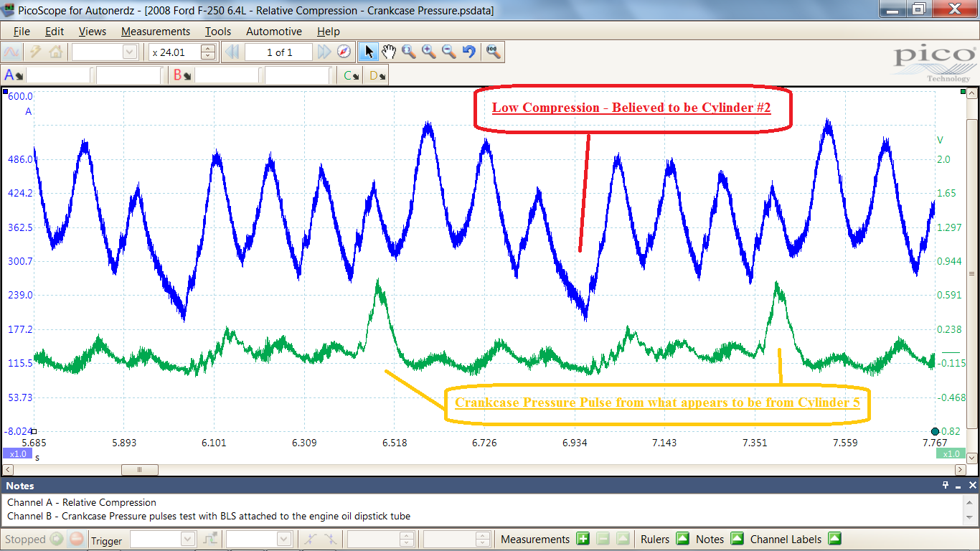Viewport: 980px width, 551px height.
Task: Select the scope mode waveform icon
Action: tap(11, 52)
